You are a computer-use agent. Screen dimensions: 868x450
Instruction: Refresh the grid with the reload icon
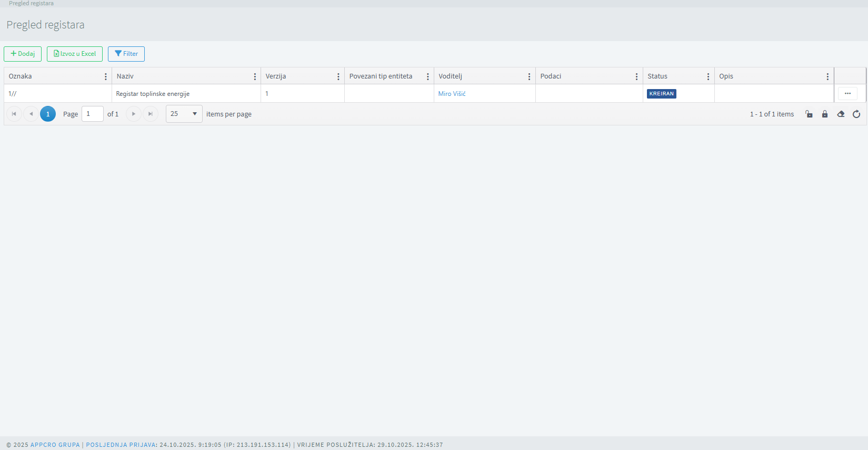(x=856, y=114)
